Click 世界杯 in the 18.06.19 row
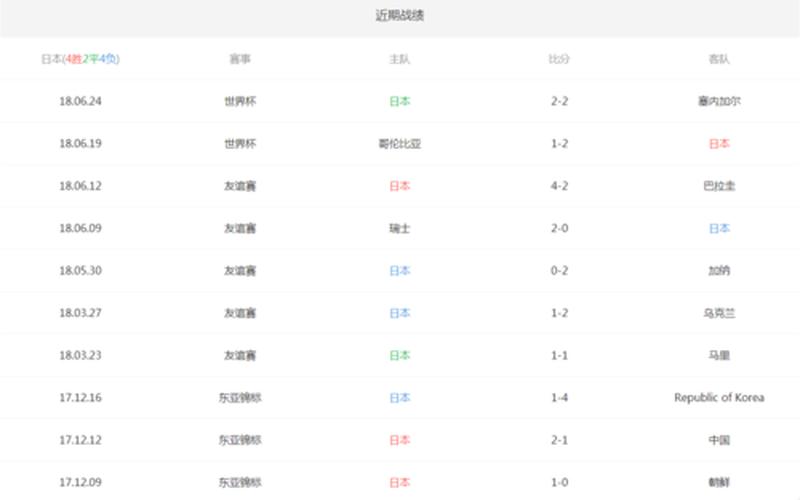This screenshot has width=800, height=500. click(x=240, y=143)
